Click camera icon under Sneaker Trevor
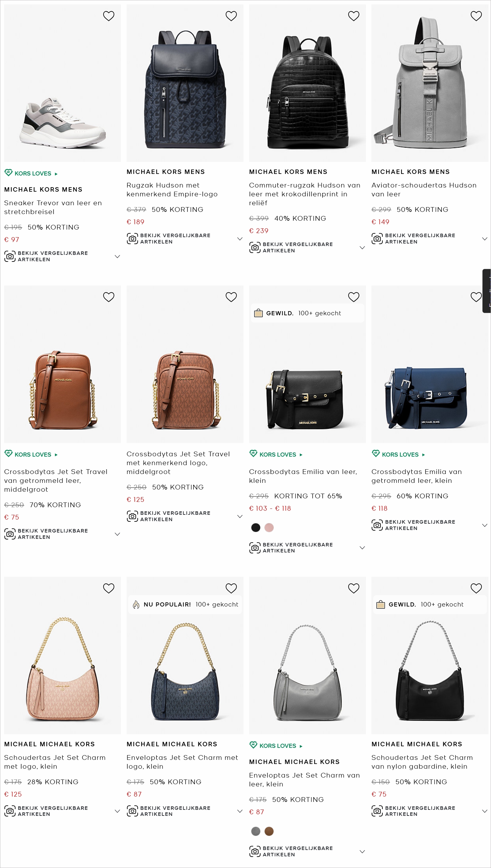 10,256
